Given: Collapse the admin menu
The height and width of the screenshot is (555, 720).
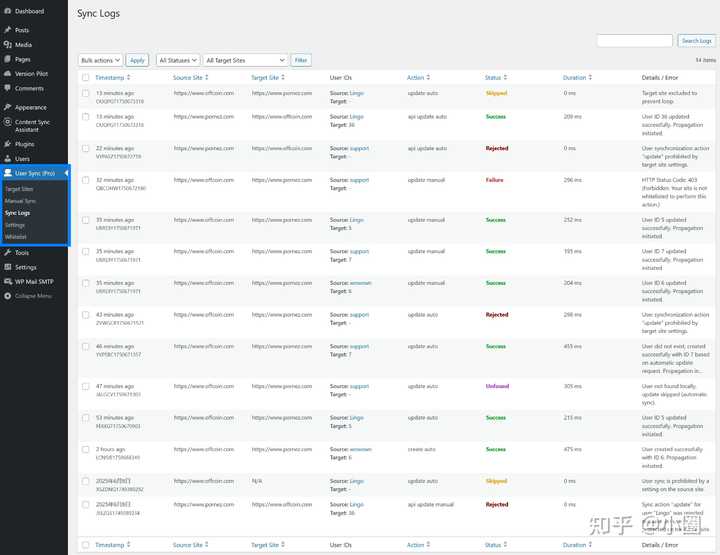Looking at the screenshot, I should 8,296.
